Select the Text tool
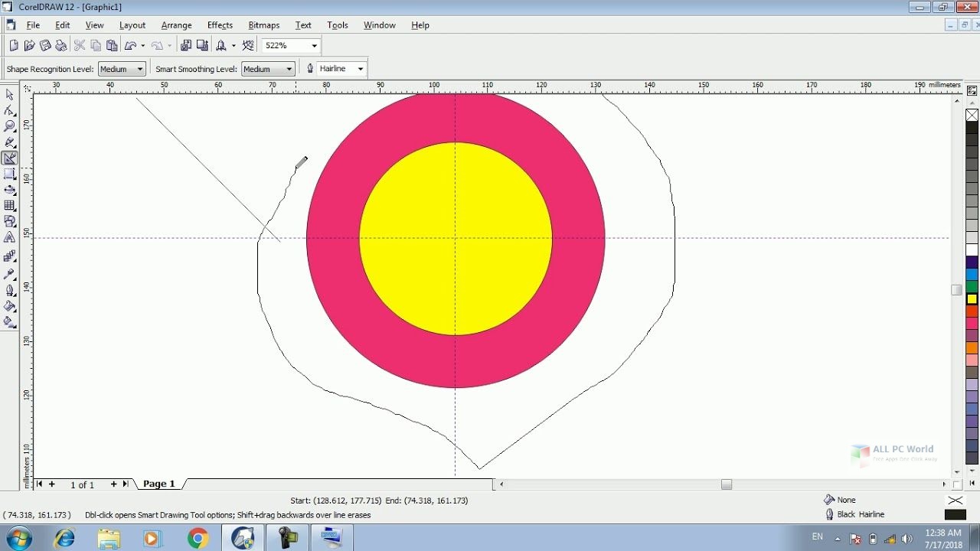Viewport: 980px width, 551px height. pyautogui.click(x=10, y=238)
